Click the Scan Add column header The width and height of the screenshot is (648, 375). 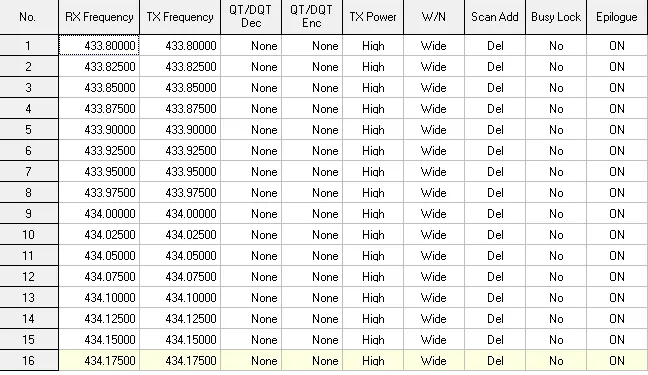(495, 17)
